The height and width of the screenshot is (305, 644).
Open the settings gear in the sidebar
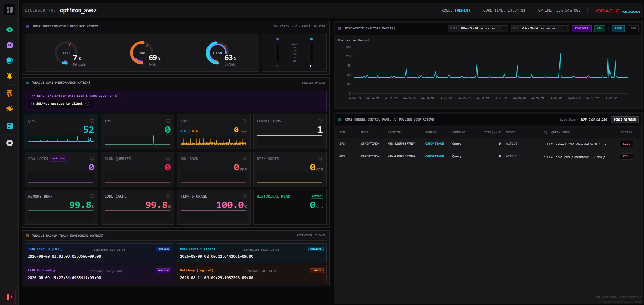coord(10,143)
